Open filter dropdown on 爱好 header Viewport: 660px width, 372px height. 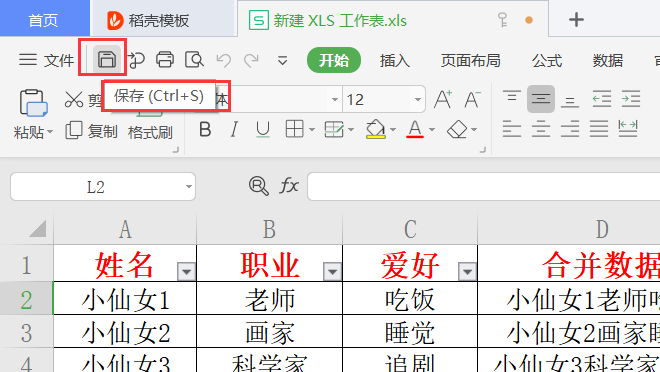467,271
